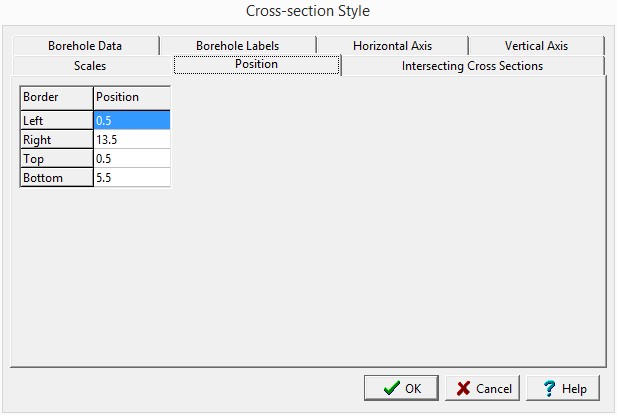The width and height of the screenshot is (617, 415).
Task: Switch to the Borehole Labels tab
Action: pyautogui.click(x=237, y=45)
